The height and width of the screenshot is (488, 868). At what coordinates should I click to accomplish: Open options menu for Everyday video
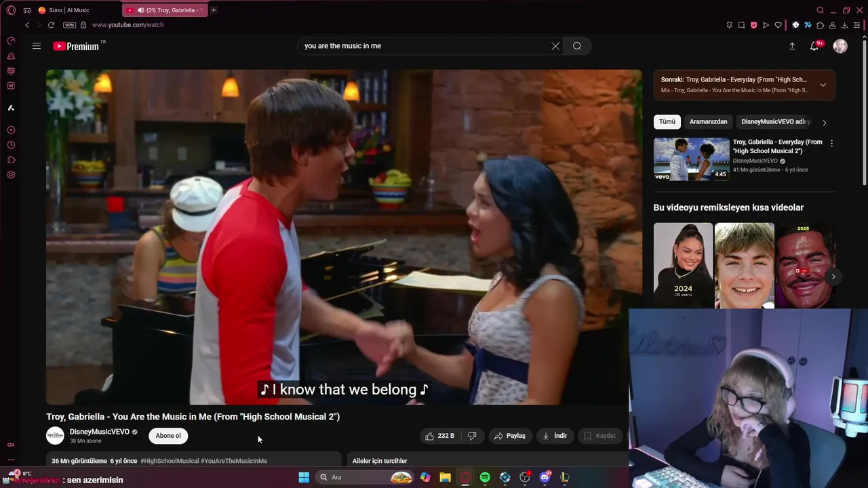pyautogui.click(x=831, y=143)
